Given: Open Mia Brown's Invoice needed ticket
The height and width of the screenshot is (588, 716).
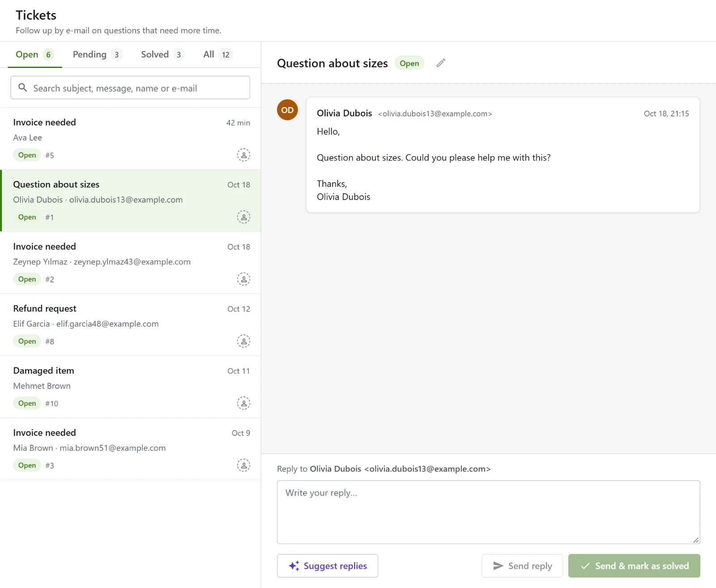Looking at the screenshot, I should pyautogui.click(x=130, y=449).
